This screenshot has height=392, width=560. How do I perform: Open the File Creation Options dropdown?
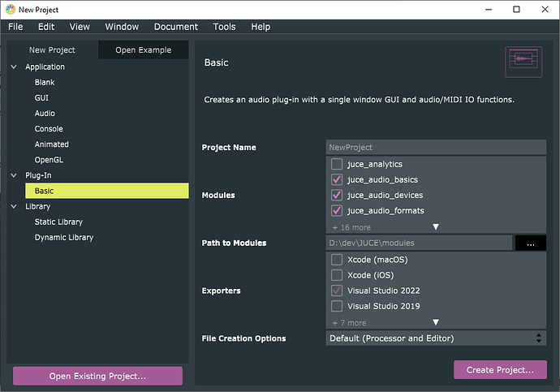[436, 338]
